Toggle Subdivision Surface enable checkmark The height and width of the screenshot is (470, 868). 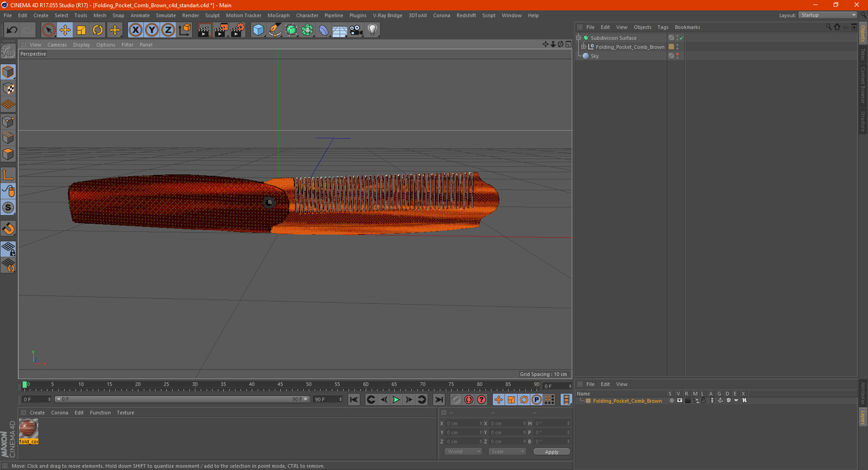click(682, 38)
